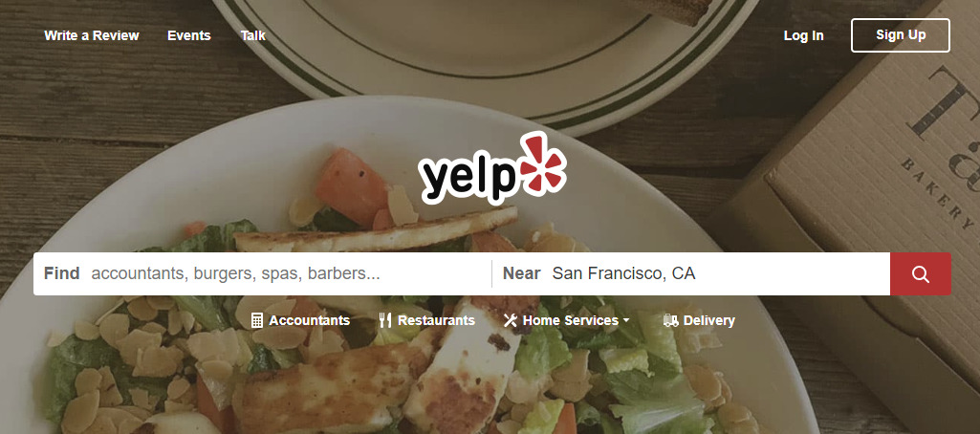Screen dimensions: 980x434
Task: Click the bold Find label
Action: point(62,273)
